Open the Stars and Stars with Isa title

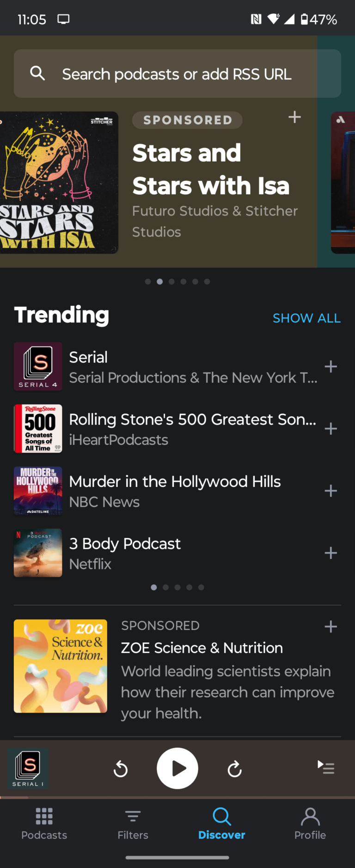[211, 169]
